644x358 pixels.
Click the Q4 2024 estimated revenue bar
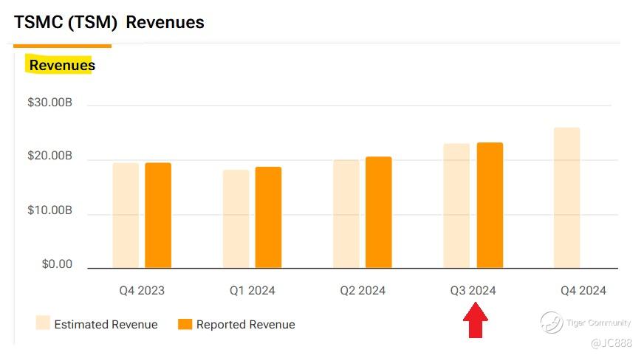[x=566, y=198]
